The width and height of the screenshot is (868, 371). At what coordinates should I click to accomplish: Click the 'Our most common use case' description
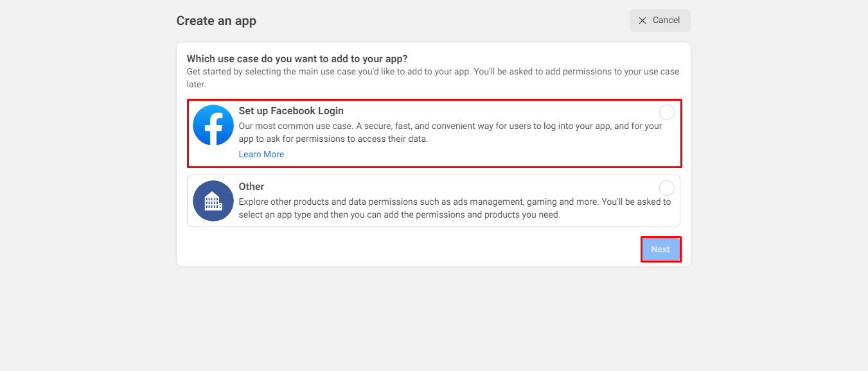tap(450, 132)
